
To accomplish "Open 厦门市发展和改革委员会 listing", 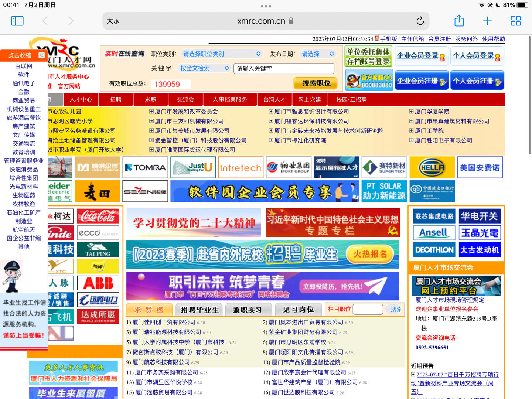I will (x=186, y=112).
